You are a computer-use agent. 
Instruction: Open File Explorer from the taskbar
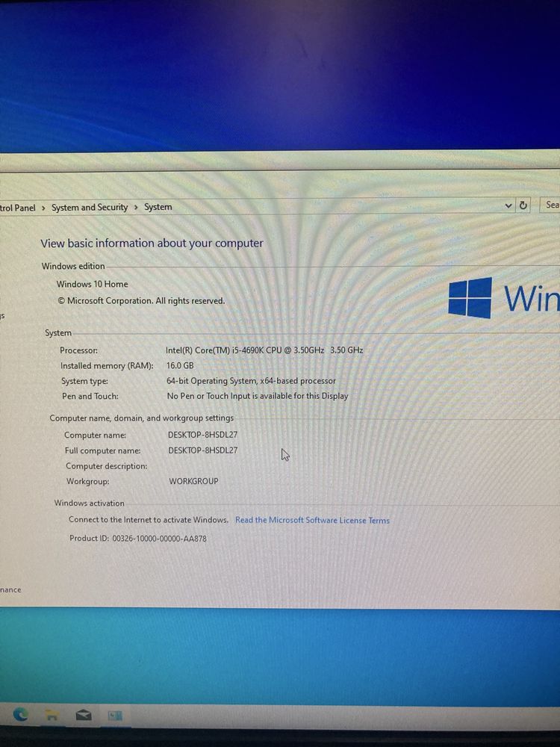tap(52, 715)
